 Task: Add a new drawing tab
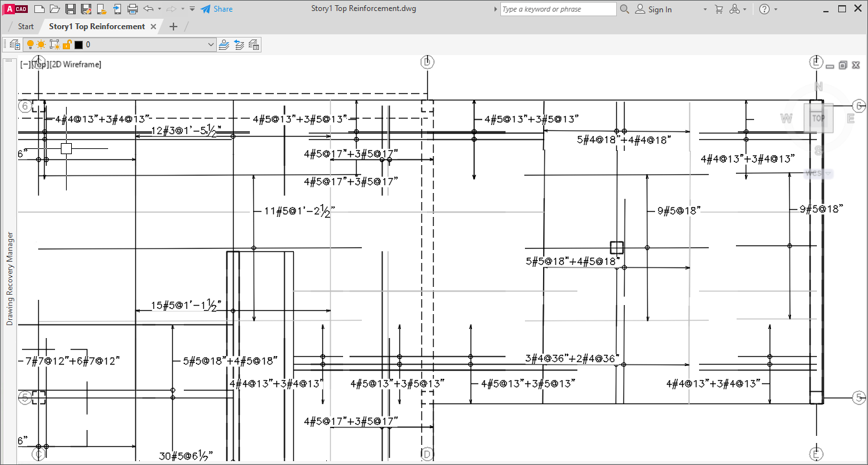(x=173, y=27)
